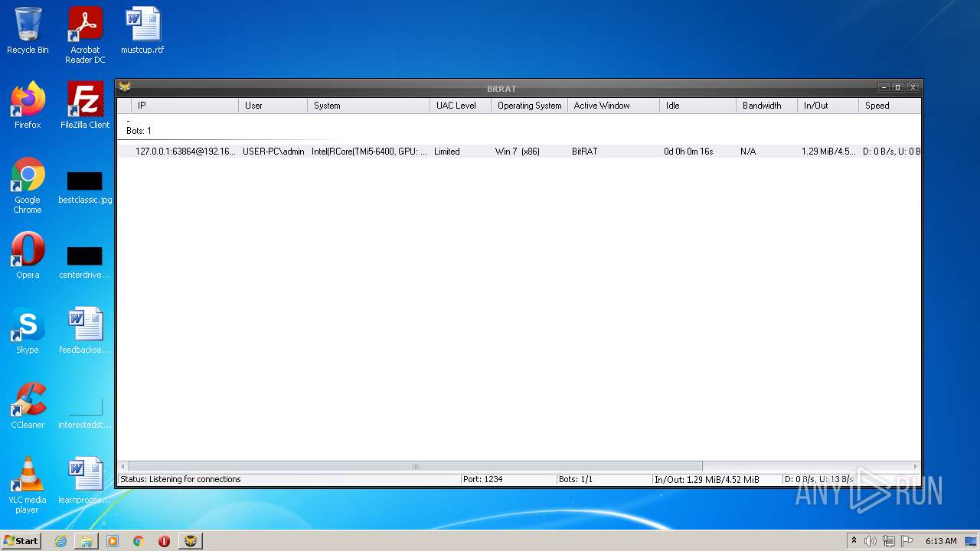Maximize the BitRAT window
Viewport: 980px width, 551px height.
pyautogui.click(x=898, y=87)
